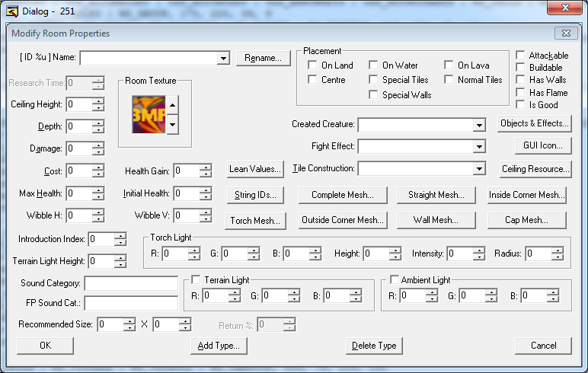Image resolution: width=588 pixels, height=373 pixels.
Task: Click the Cap Mesh... button
Action: [526, 220]
